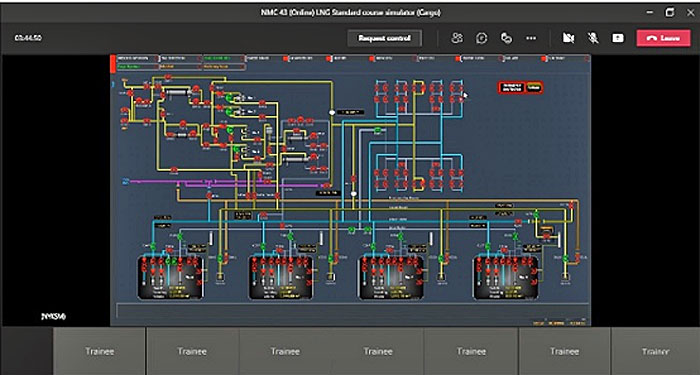Click the meeting elapsed time readout

pos(28,38)
